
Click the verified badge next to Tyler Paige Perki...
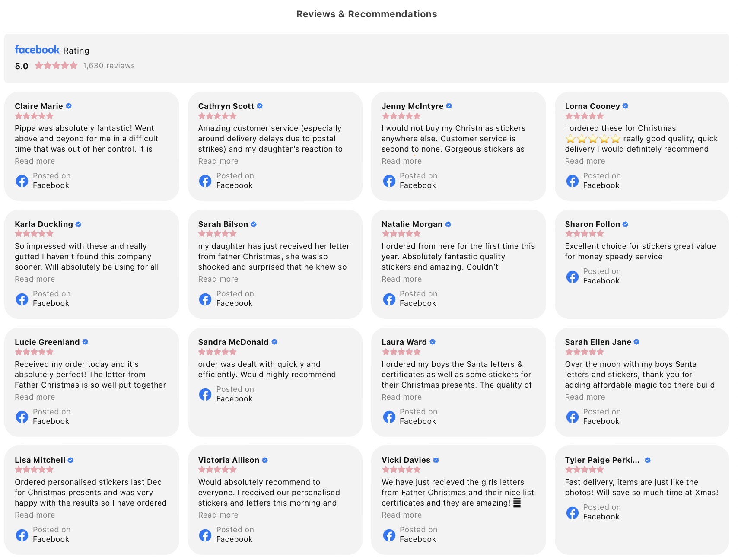pyautogui.click(x=647, y=460)
